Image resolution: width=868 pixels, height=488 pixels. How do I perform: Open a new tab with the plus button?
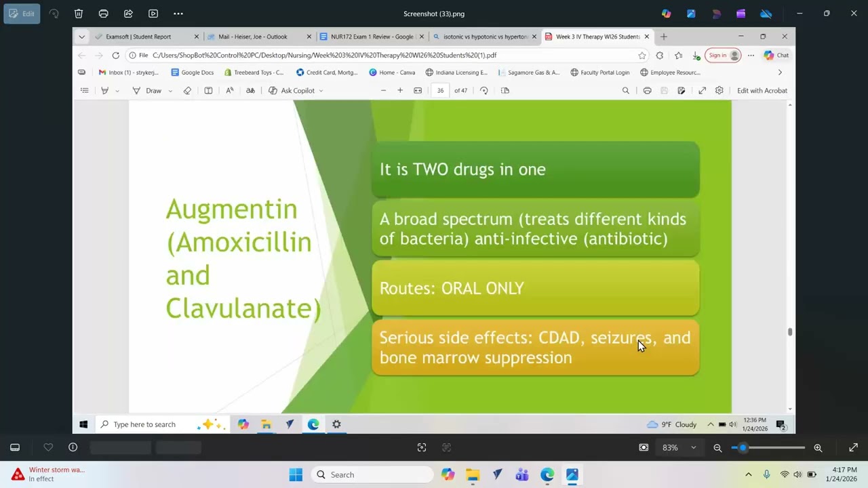coord(664,37)
